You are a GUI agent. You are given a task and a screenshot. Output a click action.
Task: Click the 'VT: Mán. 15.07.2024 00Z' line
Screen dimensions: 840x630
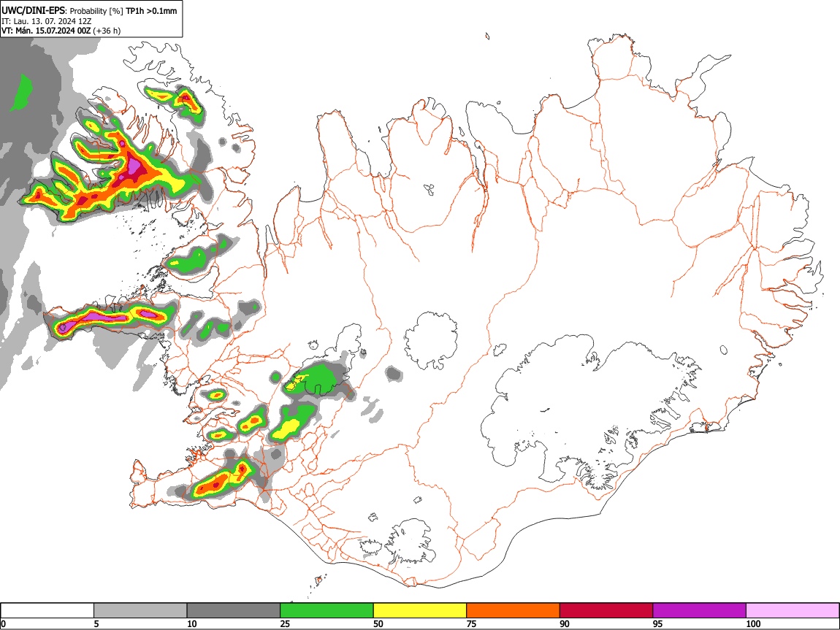tap(46, 31)
